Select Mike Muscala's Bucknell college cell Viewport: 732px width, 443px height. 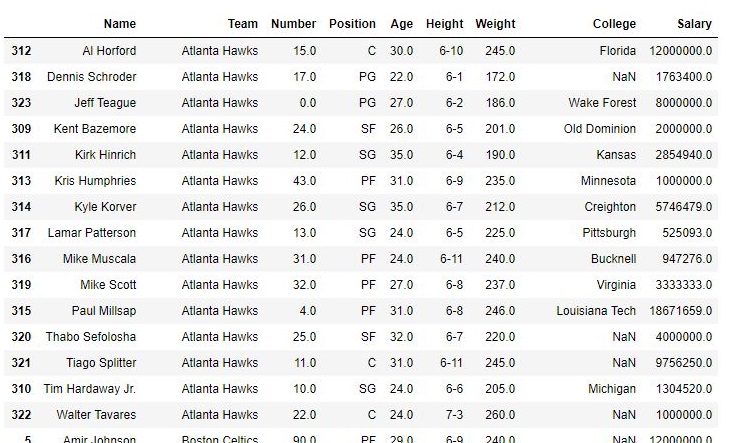pyautogui.click(x=613, y=259)
